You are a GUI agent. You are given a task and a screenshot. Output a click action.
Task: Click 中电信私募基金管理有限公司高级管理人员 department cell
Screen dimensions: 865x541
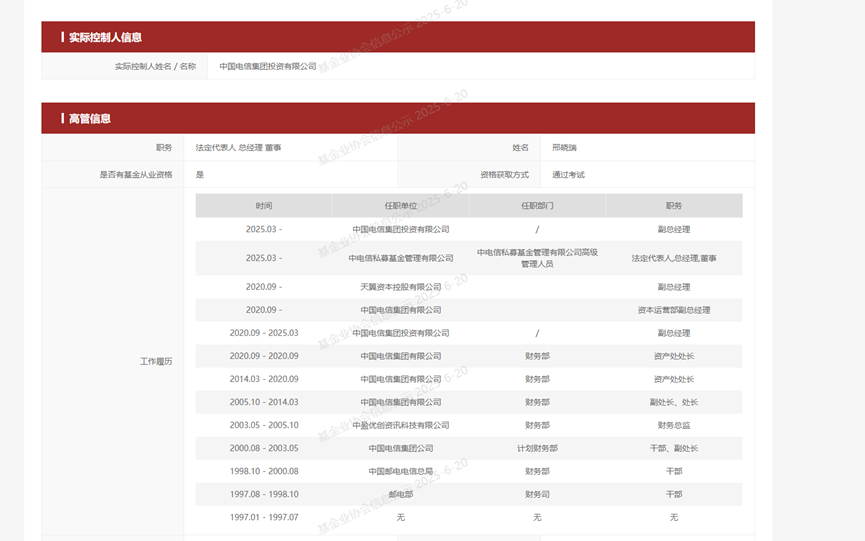click(x=537, y=258)
